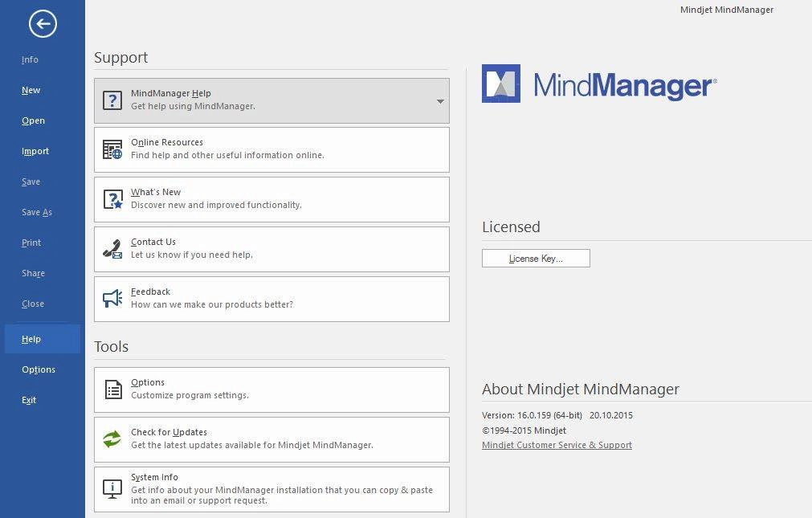
Task: Select New in the sidebar
Action: (x=31, y=90)
